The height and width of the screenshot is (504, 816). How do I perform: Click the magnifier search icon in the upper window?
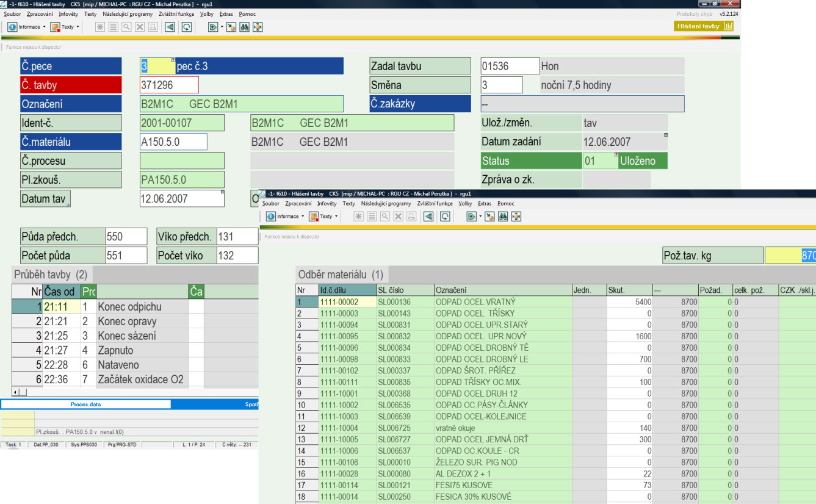click(x=126, y=27)
